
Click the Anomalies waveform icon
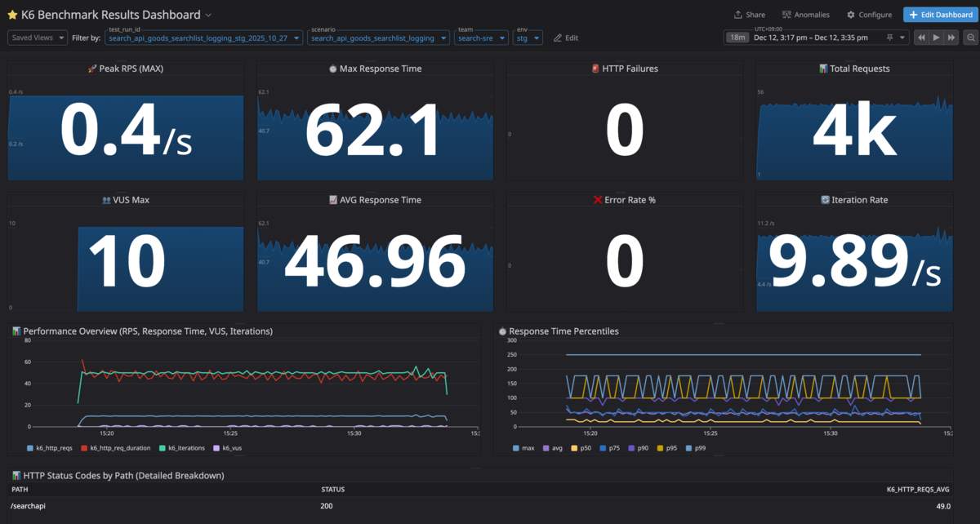786,14
